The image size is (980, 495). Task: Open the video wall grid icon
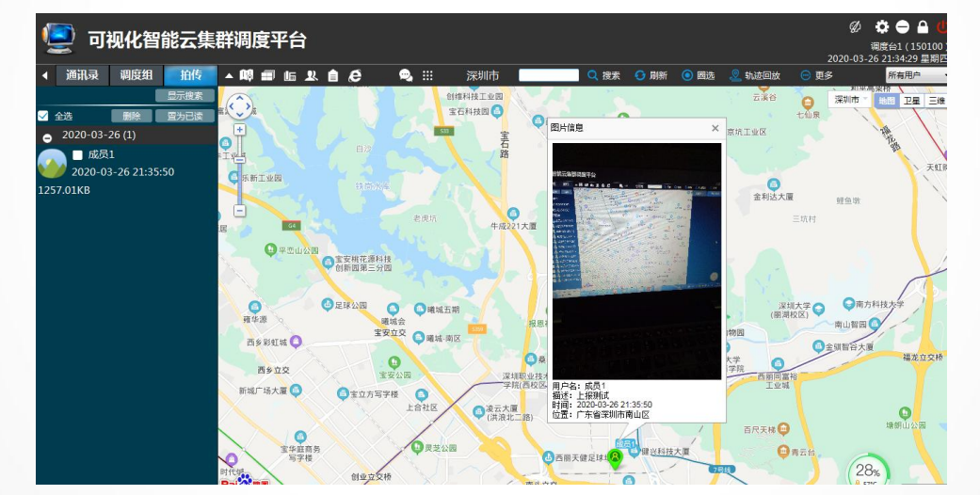coord(268,75)
